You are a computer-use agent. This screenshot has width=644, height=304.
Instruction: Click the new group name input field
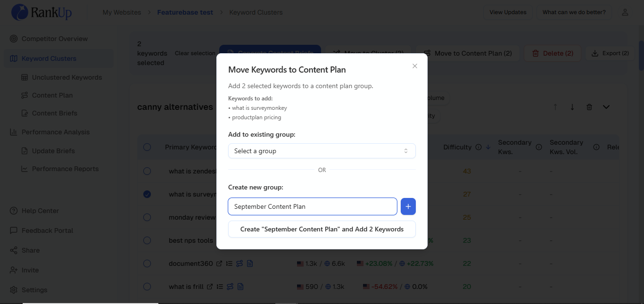(x=313, y=206)
